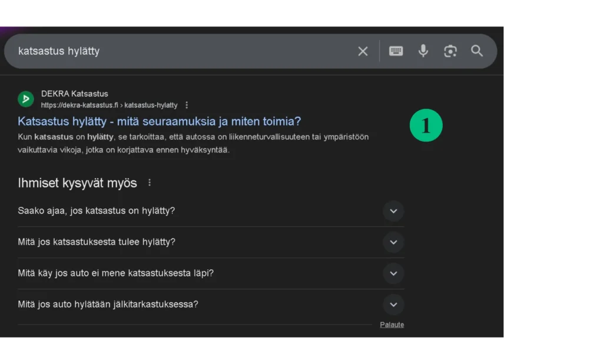The width and height of the screenshot is (603, 364).
Task: Expand chevron for "Mitä käy jos auto ei mene katsastuksesta läpi?"
Action: (x=393, y=273)
